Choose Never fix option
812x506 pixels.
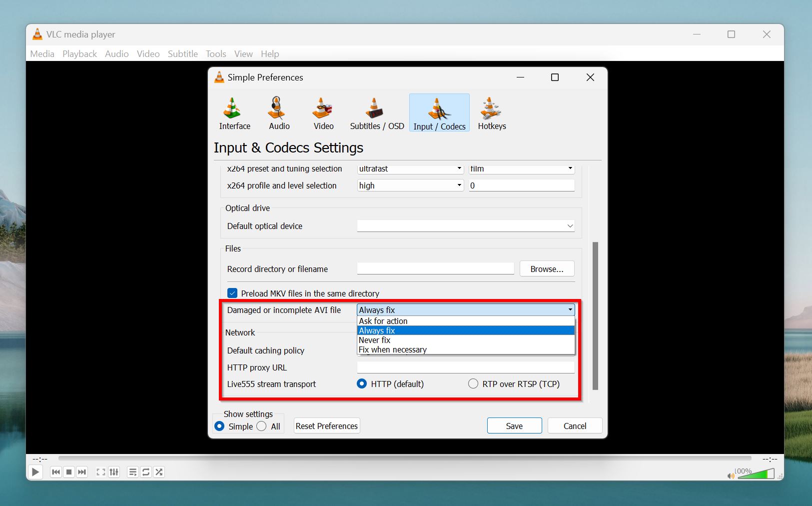coord(466,340)
